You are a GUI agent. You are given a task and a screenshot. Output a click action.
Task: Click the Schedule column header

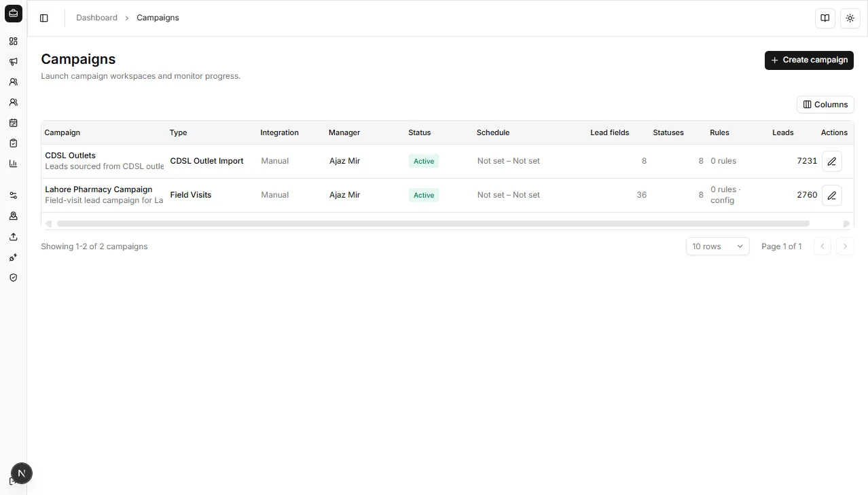click(x=493, y=132)
